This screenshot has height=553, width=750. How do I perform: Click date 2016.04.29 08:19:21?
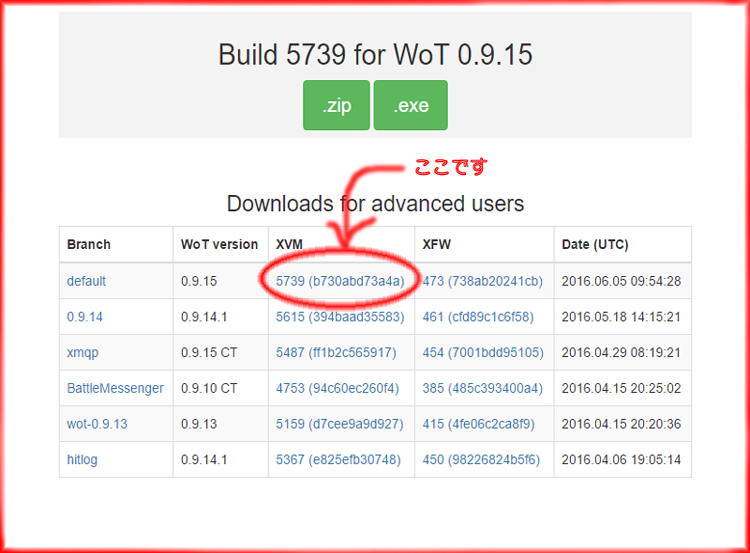point(621,353)
